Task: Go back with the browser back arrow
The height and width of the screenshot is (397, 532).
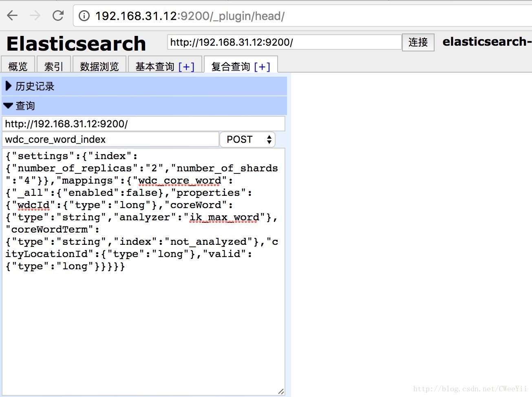Action: (x=13, y=16)
